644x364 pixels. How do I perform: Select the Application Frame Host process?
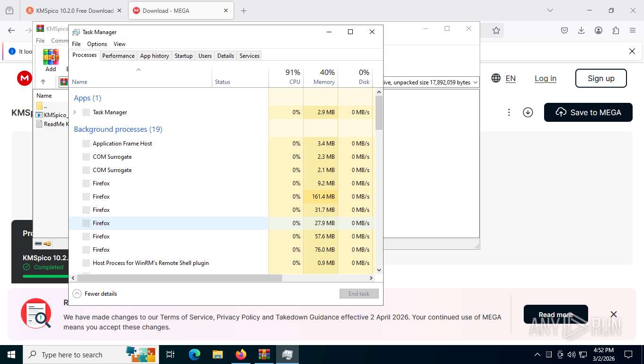pos(221,144)
